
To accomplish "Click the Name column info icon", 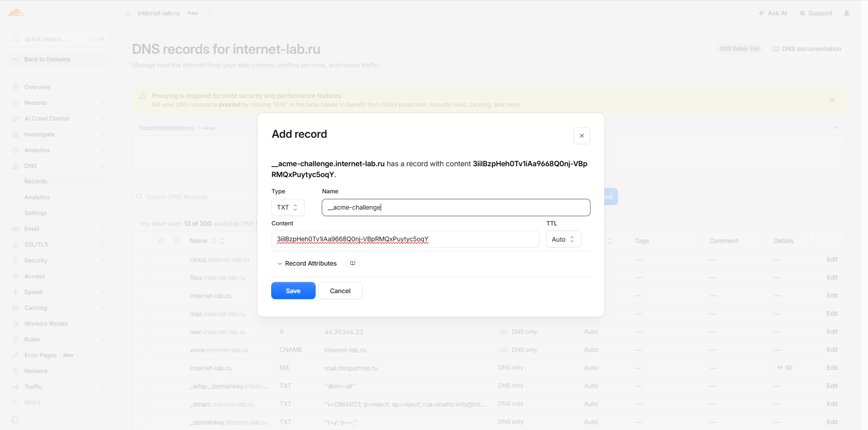I will pyautogui.click(x=213, y=241).
